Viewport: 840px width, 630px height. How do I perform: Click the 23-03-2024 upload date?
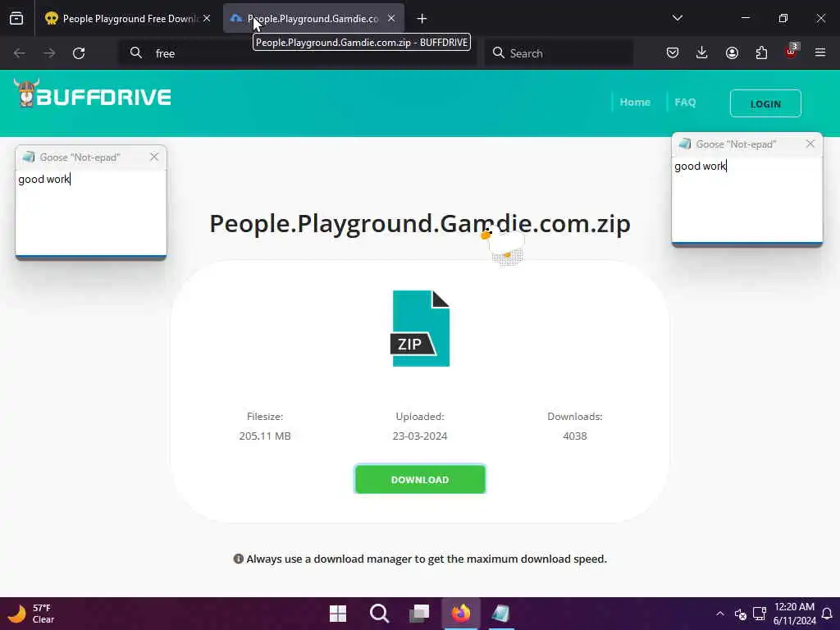pos(420,436)
